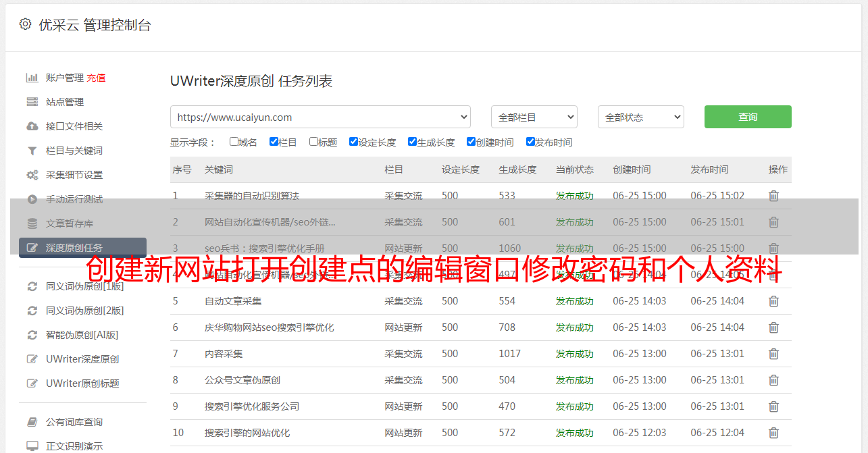Screen dimensions: 868x453
Task: Enable the 标题 display field checkbox
Action: 313,142
